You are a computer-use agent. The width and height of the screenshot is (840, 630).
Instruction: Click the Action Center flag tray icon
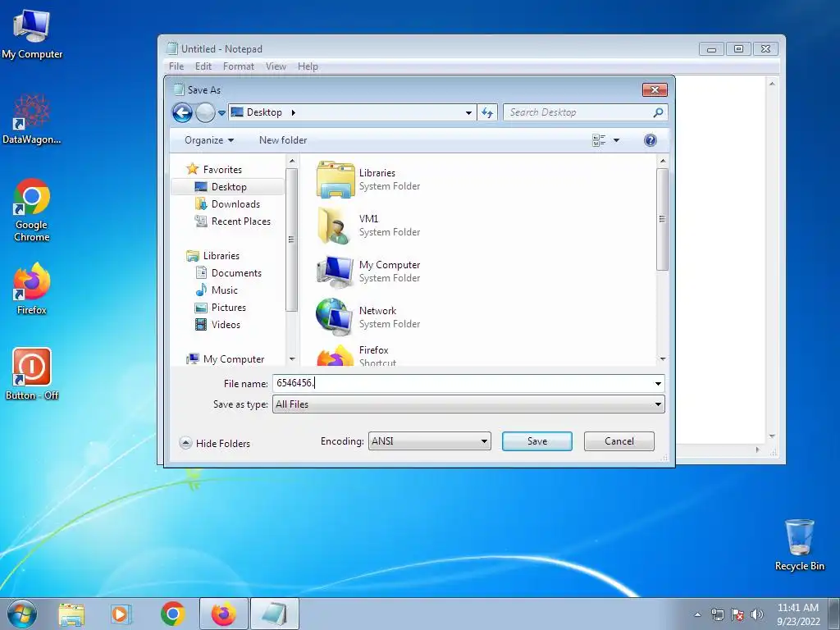point(737,614)
